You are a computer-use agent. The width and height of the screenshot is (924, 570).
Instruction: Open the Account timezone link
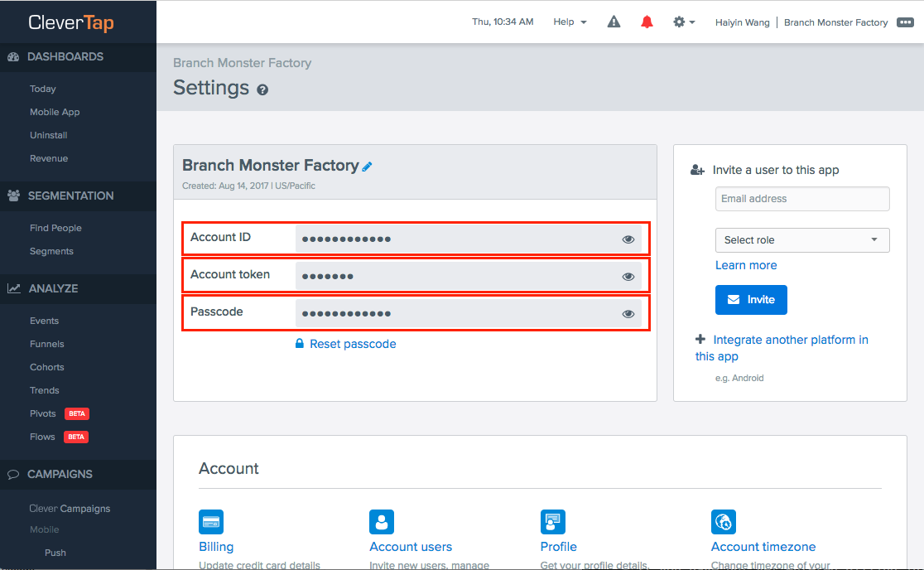pos(763,547)
